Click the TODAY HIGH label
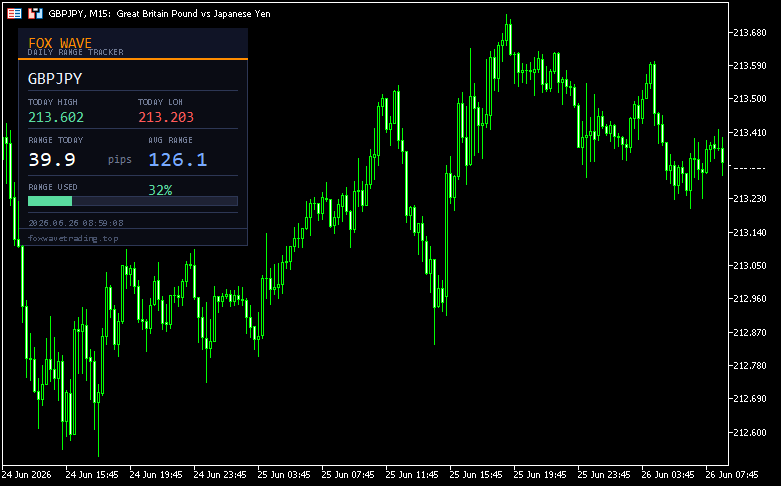 click(x=53, y=102)
